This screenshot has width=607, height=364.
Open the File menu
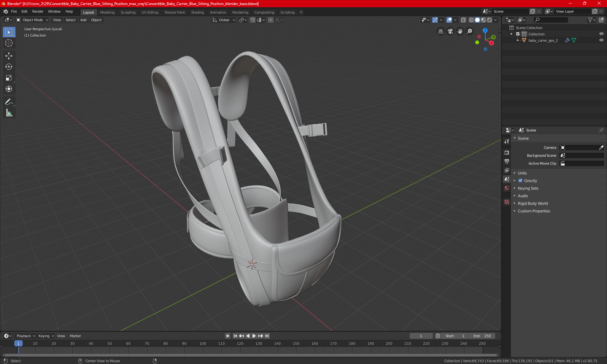[14, 11]
